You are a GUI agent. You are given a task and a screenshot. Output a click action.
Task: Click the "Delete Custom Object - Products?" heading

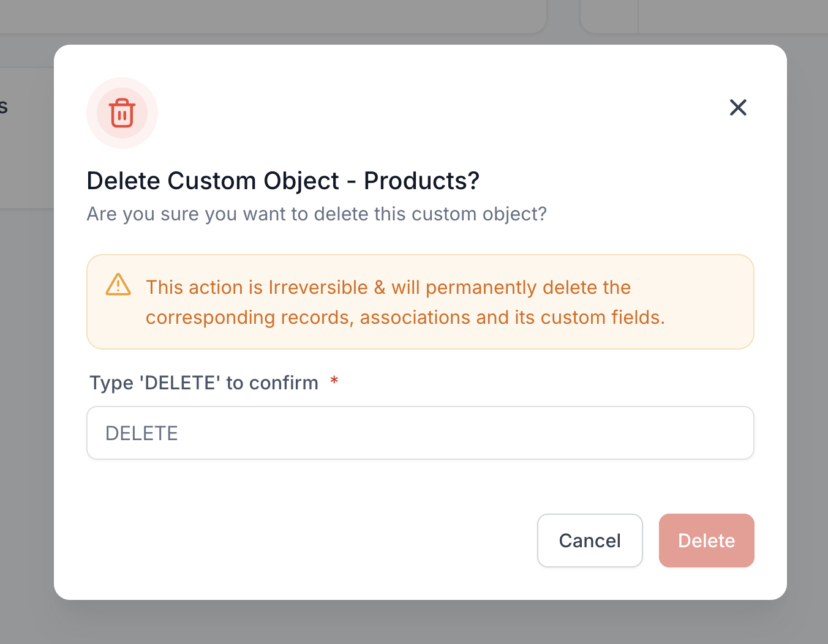(x=282, y=181)
